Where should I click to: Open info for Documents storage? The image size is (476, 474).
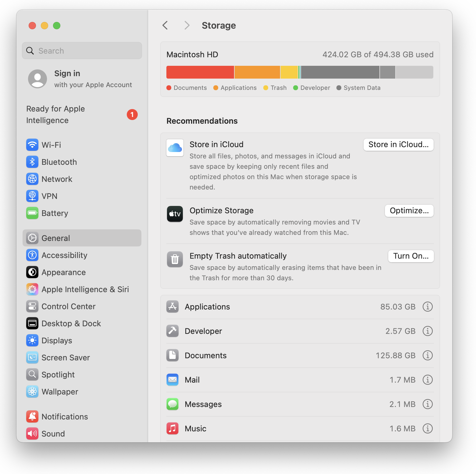428,355
